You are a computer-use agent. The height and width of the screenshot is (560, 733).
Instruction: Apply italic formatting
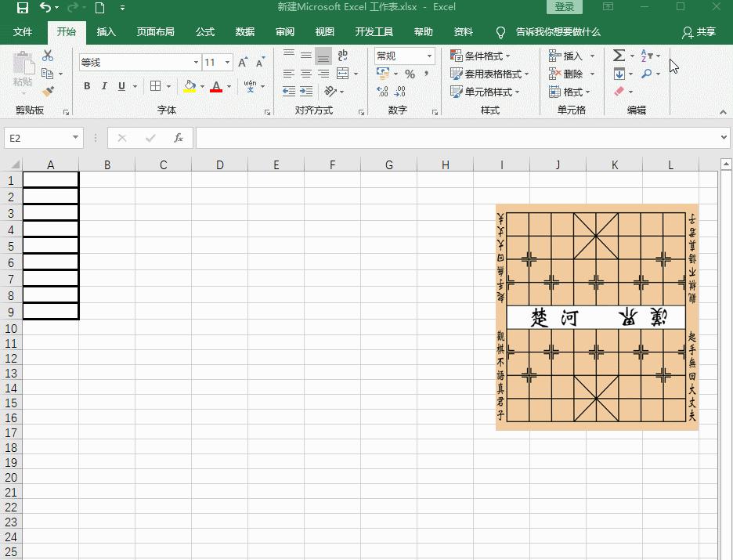(x=104, y=86)
